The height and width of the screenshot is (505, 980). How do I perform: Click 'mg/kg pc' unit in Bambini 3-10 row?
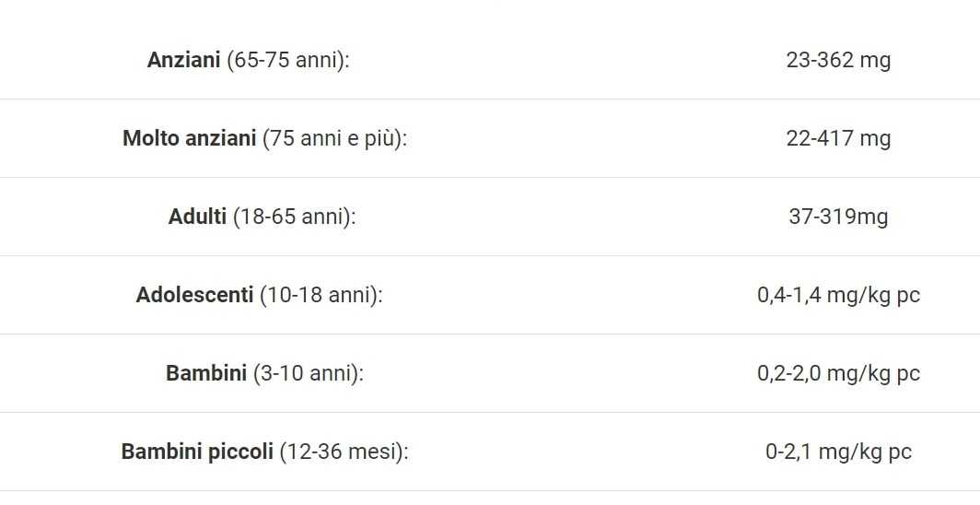pyautogui.click(x=873, y=374)
